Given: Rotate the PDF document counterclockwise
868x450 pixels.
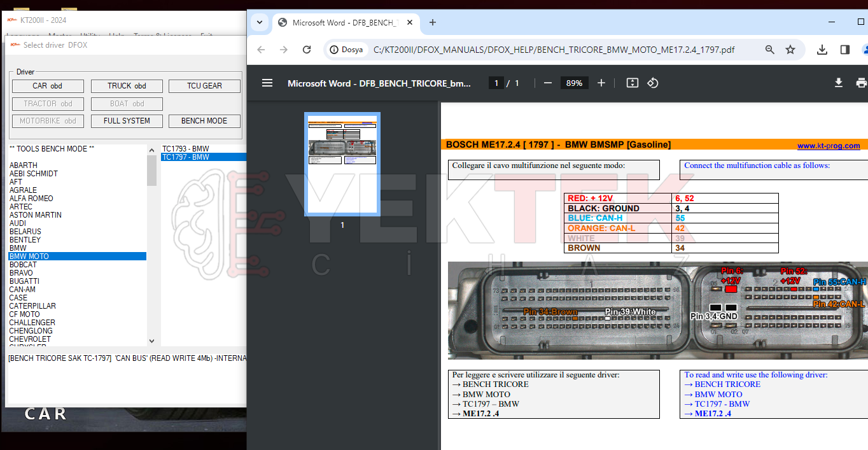Looking at the screenshot, I should click(x=652, y=83).
